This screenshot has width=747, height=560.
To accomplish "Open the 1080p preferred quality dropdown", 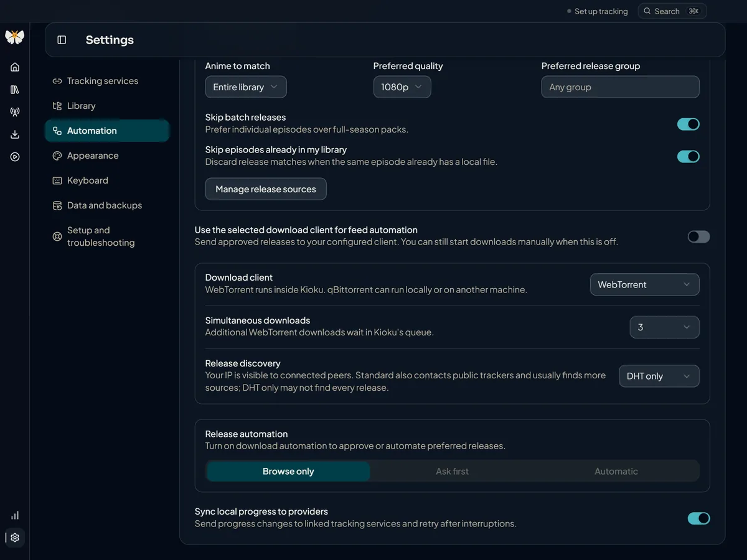I will pyautogui.click(x=402, y=87).
